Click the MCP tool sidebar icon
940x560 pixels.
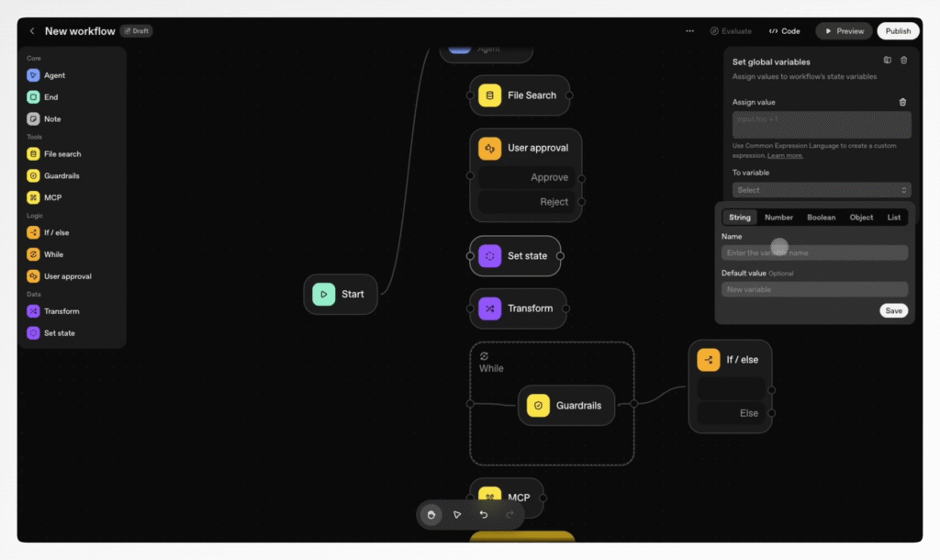pyautogui.click(x=33, y=197)
